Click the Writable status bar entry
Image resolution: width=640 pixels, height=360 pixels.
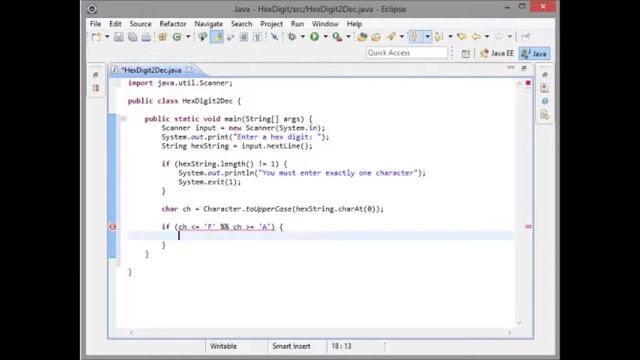click(223, 346)
